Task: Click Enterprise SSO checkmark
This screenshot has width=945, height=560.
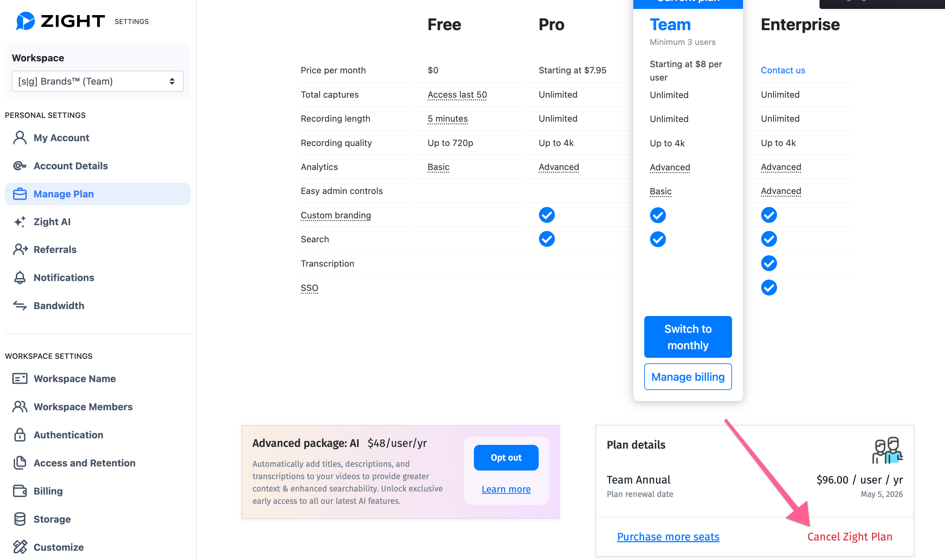Action: coord(769,288)
